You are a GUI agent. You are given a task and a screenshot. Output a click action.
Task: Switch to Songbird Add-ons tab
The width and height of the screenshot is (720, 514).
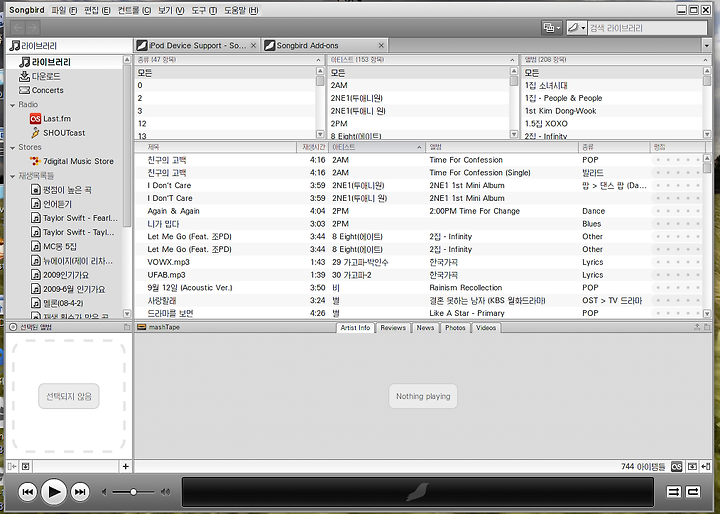(322, 45)
